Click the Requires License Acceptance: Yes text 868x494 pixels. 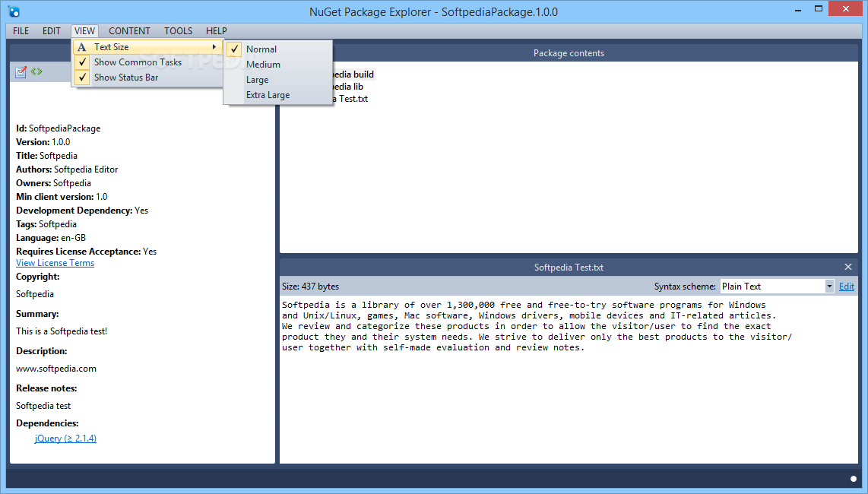tap(87, 252)
